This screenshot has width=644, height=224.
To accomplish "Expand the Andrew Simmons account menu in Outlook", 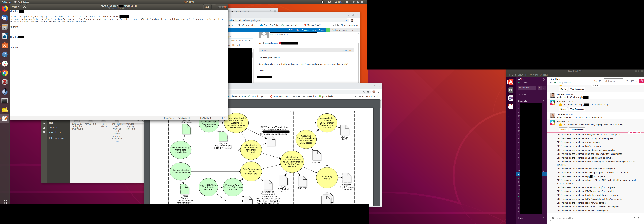I will pos(340,30).
